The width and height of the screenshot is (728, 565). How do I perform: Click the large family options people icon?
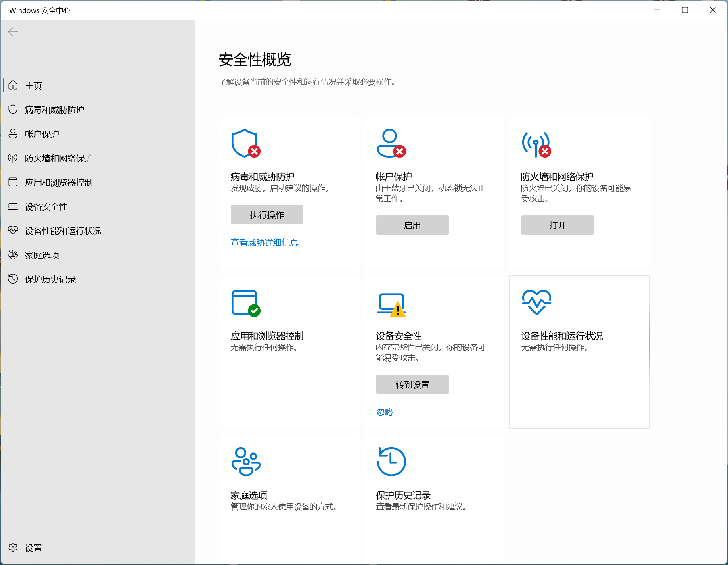coord(246,462)
